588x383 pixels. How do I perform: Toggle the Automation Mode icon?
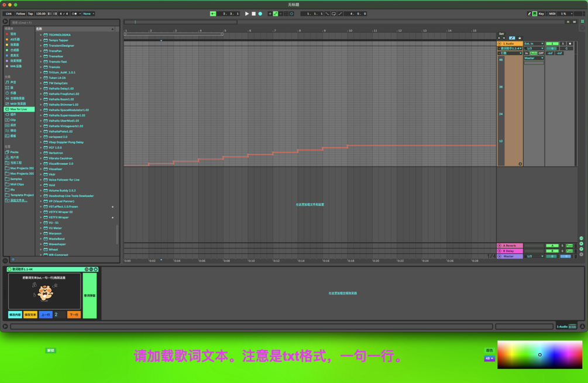tap(512, 38)
